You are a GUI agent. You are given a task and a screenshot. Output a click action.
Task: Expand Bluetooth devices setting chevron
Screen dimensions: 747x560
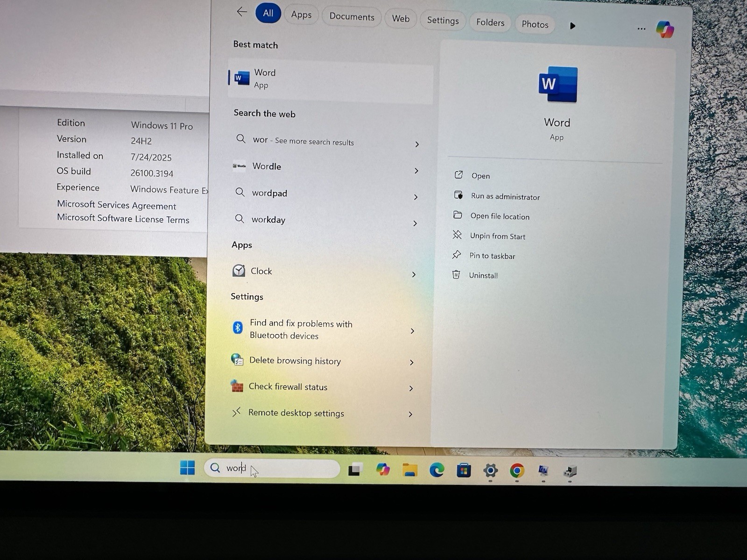pos(412,331)
